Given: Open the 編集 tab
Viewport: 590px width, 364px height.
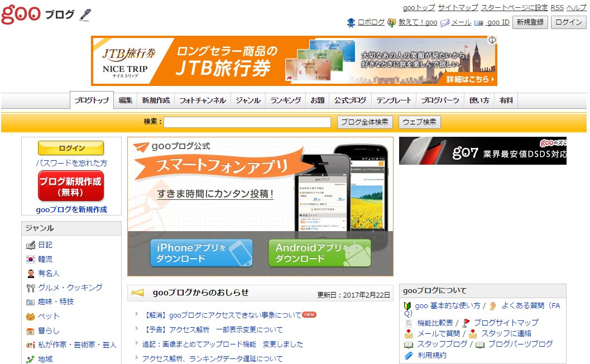Looking at the screenshot, I should point(125,100).
